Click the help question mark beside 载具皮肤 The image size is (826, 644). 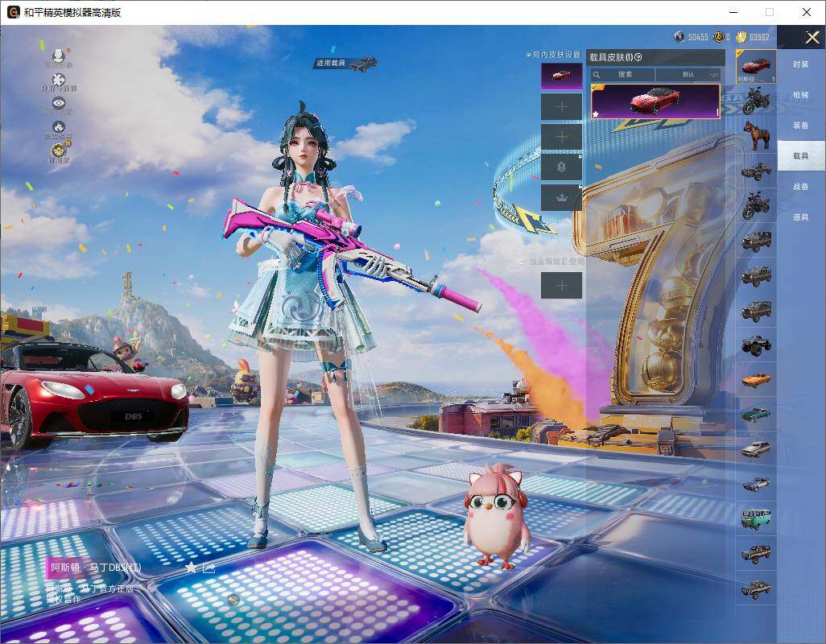(638, 57)
